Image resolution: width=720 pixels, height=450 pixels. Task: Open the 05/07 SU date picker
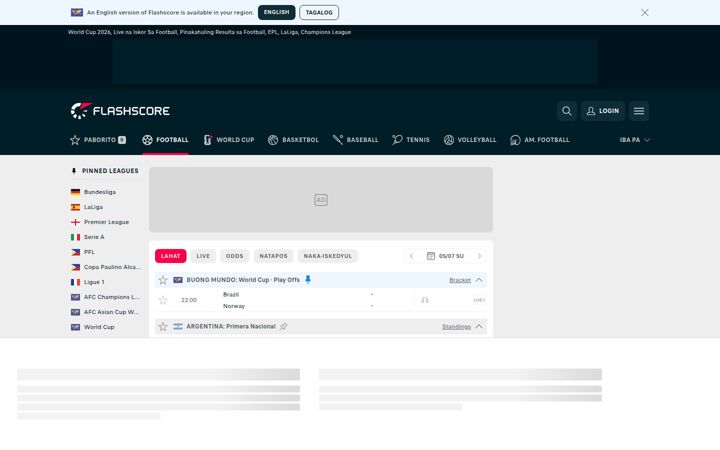coord(445,256)
